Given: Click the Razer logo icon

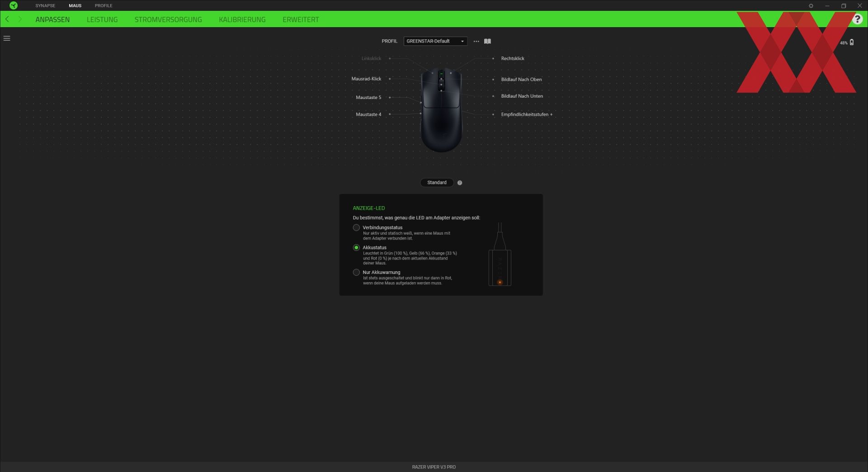Looking at the screenshot, I should [14, 5].
